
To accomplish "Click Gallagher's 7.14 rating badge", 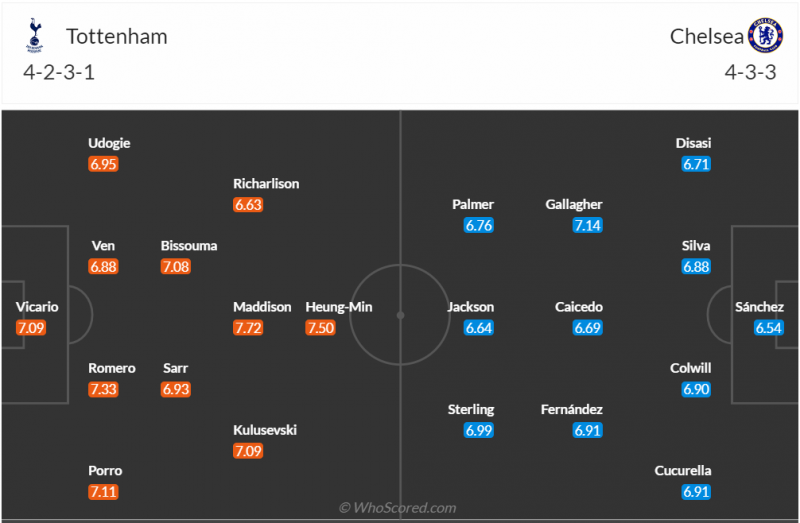I will click(x=587, y=225).
